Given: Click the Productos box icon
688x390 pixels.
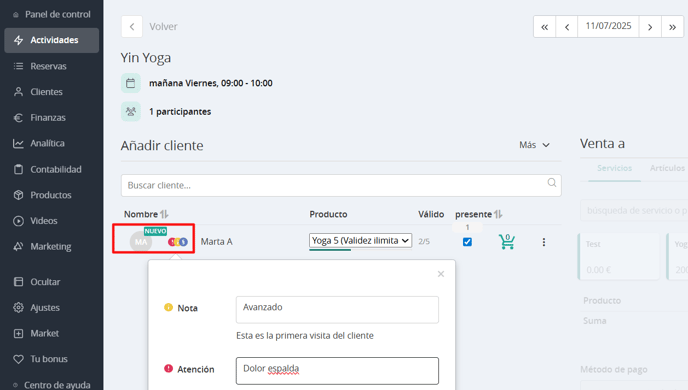Looking at the screenshot, I should pyautogui.click(x=18, y=195).
